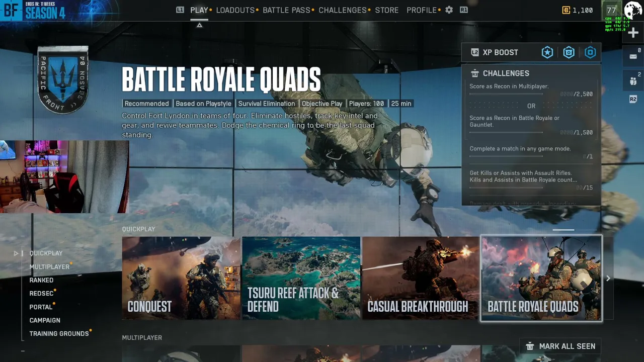This screenshot has height=362, width=644.
Task: Click the triangle marker beside Quickplay
Action: [16, 253]
